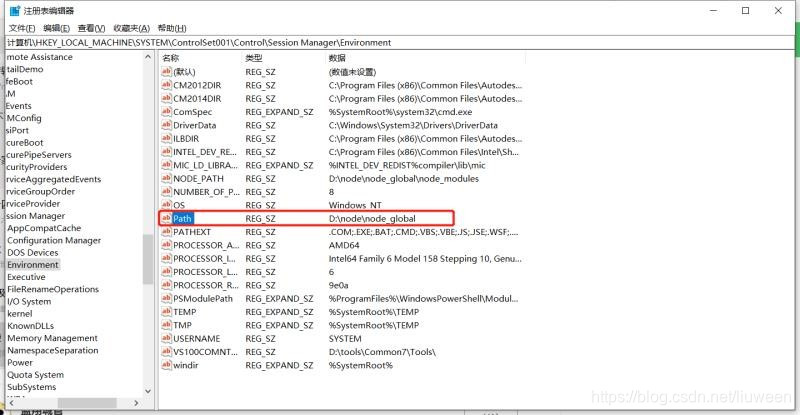The image size is (800, 415).
Task: Select the DOS Devices tree key
Action: (33, 252)
